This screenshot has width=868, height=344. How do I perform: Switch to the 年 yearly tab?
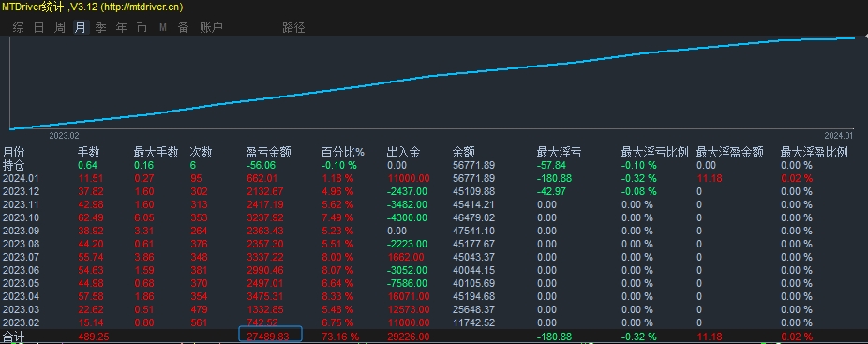coord(121,28)
